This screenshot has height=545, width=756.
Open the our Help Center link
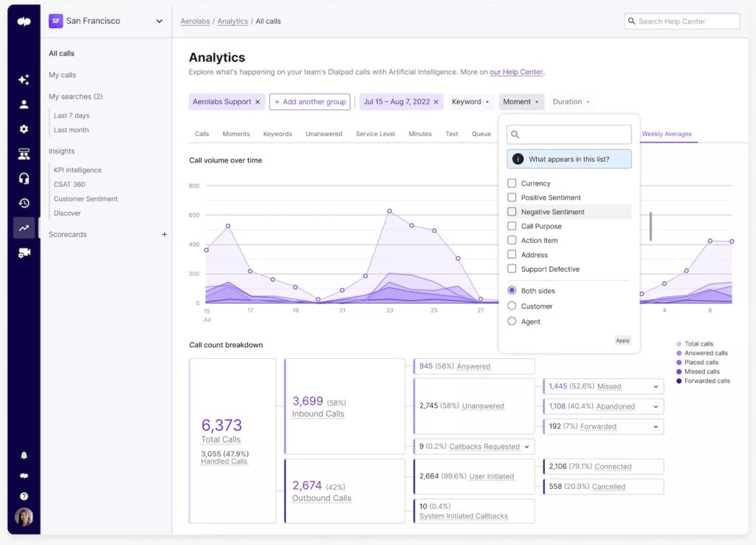click(516, 72)
